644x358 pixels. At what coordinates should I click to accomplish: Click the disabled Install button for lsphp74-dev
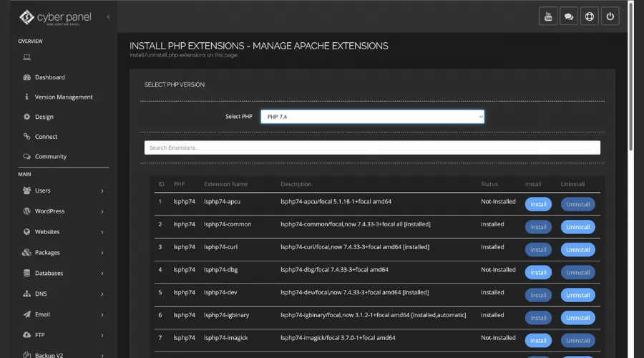click(x=538, y=295)
